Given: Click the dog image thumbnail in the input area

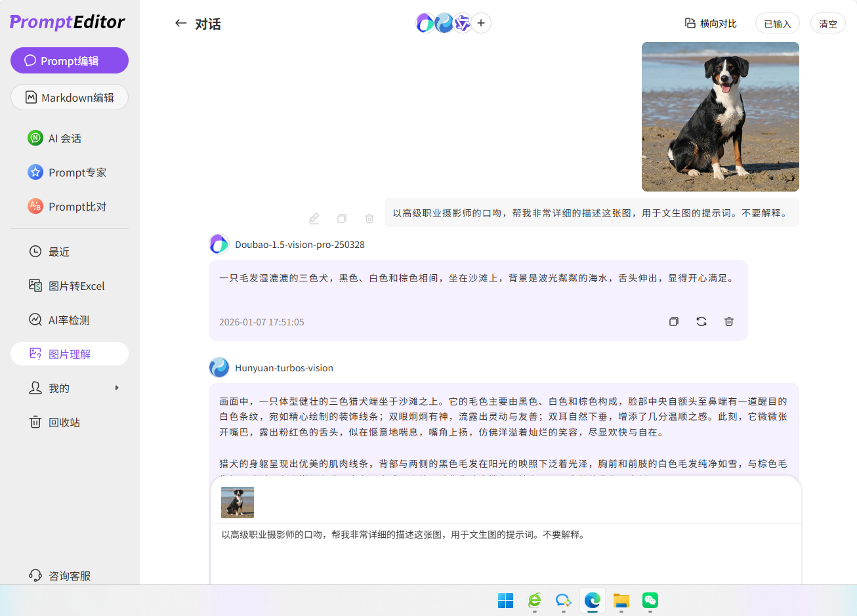Looking at the screenshot, I should click(237, 502).
